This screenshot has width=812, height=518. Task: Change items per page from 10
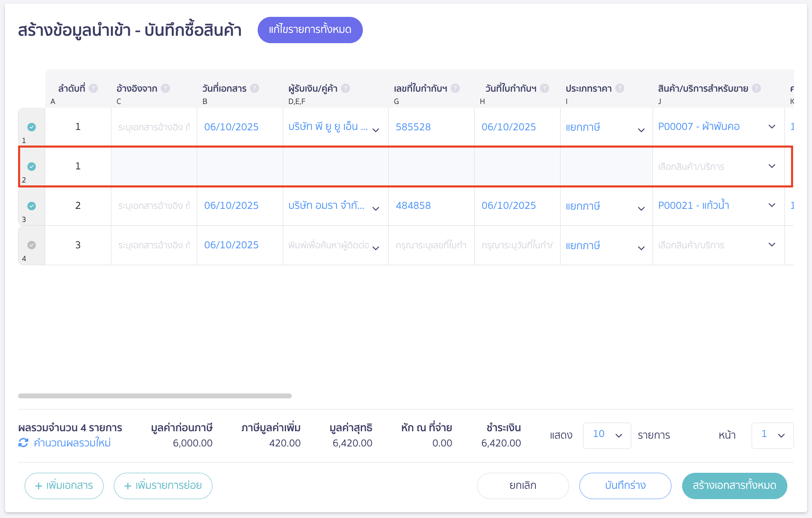point(607,435)
